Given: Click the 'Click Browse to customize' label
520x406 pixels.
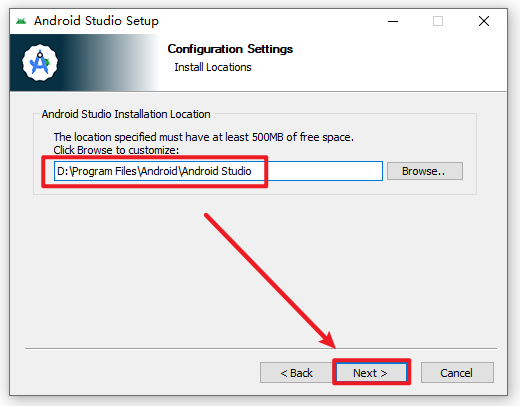Looking at the screenshot, I should pyautogui.click(x=116, y=150).
